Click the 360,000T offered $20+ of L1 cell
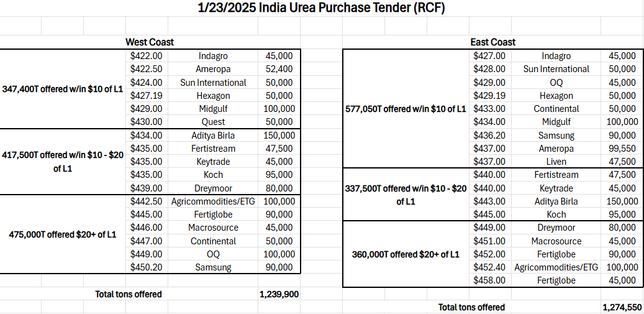The height and width of the screenshot is (314, 644). pyautogui.click(x=406, y=254)
